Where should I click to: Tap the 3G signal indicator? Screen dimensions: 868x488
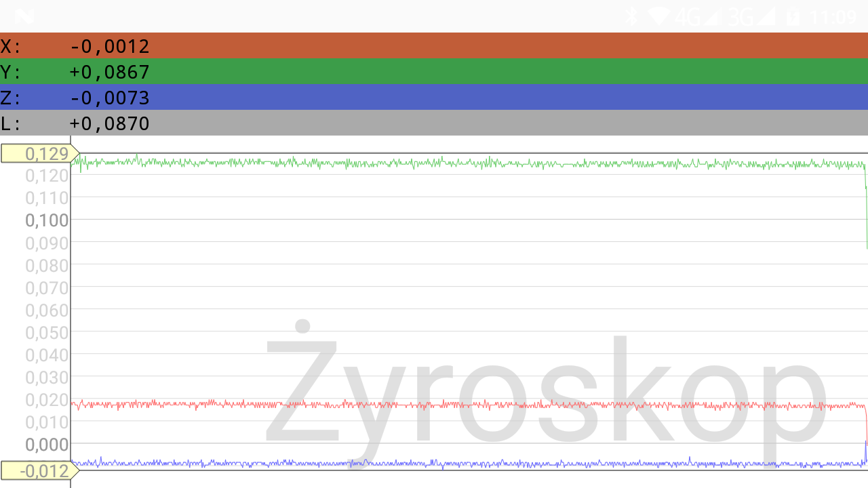750,16
